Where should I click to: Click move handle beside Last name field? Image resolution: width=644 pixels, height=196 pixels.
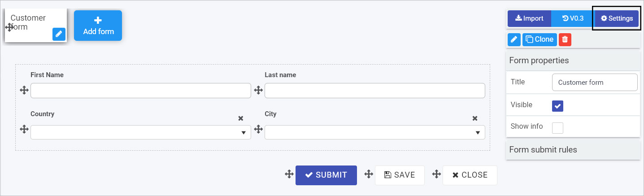pyautogui.click(x=258, y=91)
